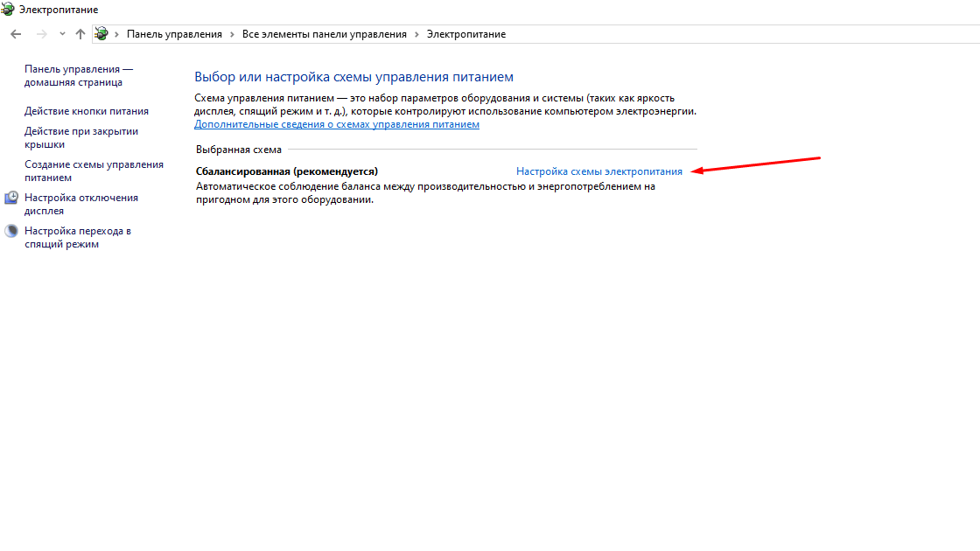Open Создание схемы управления питанием

click(x=94, y=171)
